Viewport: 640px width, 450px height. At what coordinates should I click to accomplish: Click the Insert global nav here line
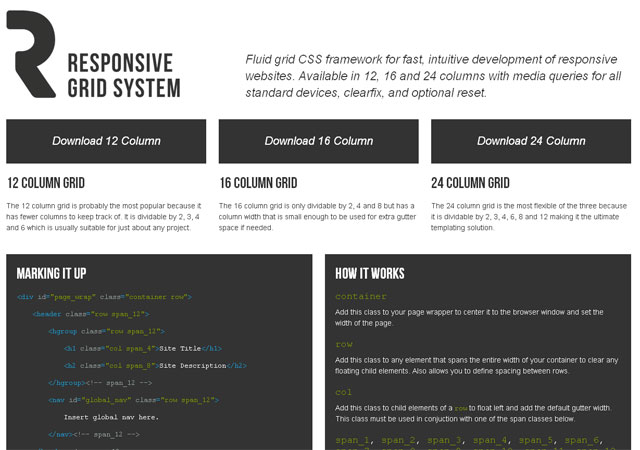111,417
